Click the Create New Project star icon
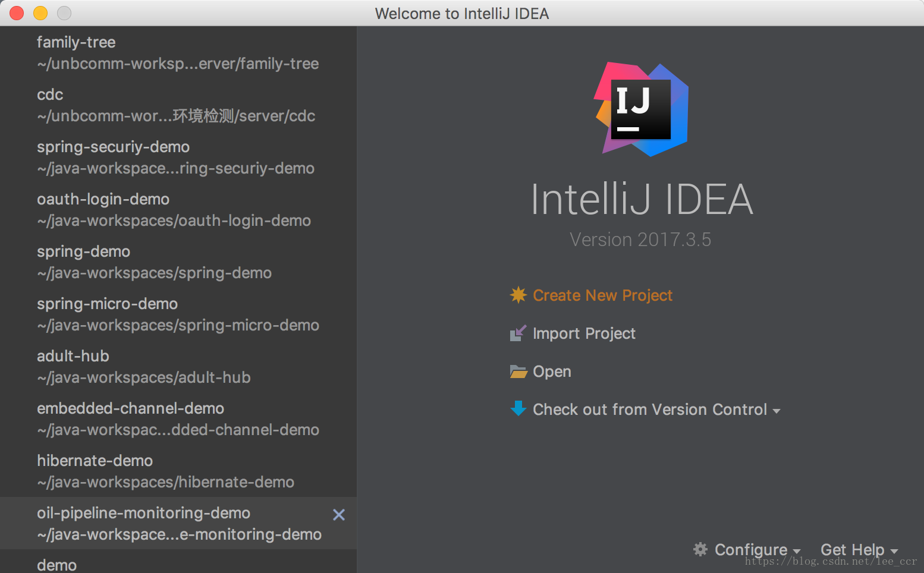Viewport: 924px width, 573px height. [x=518, y=295]
